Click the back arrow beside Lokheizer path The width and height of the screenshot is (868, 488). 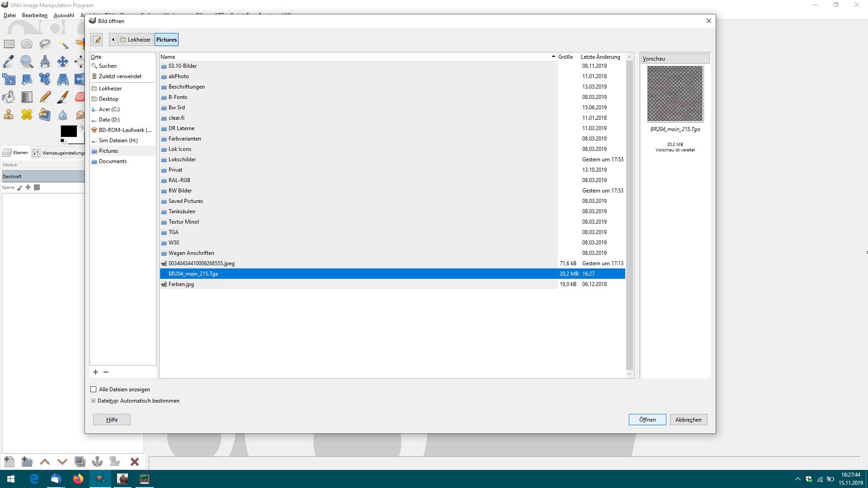pos(113,40)
